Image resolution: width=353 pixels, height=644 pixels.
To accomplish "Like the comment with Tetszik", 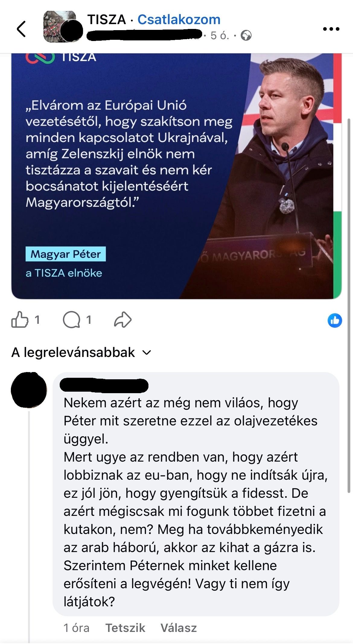I will click(x=125, y=628).
